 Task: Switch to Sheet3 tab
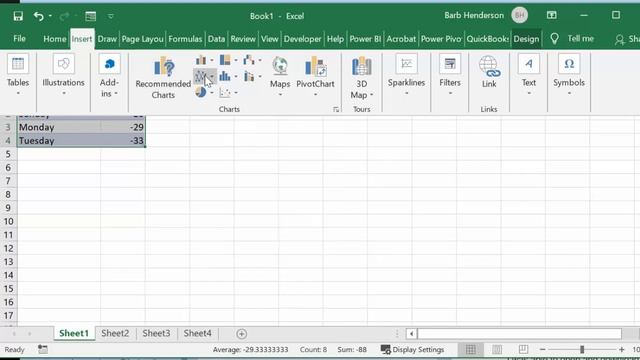pyautogui.click(x=156, y=333)
